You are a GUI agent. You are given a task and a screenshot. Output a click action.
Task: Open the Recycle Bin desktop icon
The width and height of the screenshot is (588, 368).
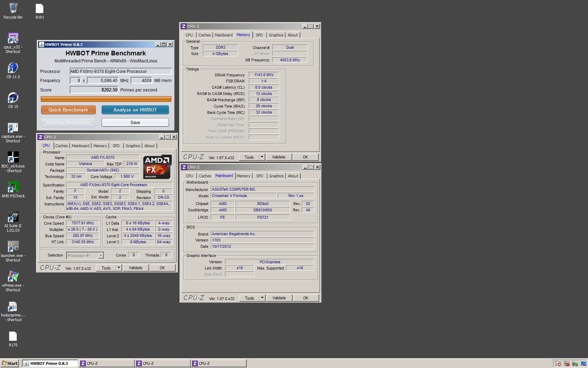[x=13, y=11]
